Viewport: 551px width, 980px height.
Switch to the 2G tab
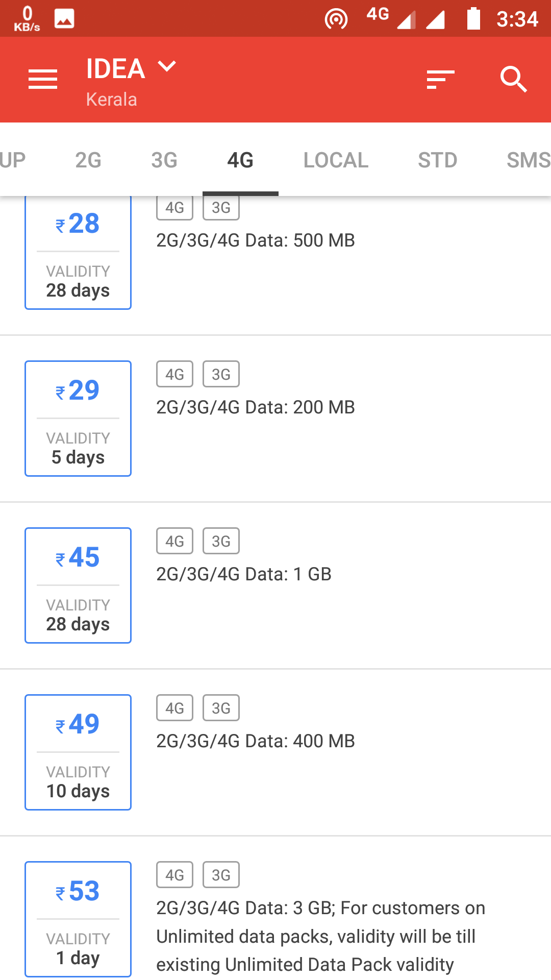pos(88,160)
